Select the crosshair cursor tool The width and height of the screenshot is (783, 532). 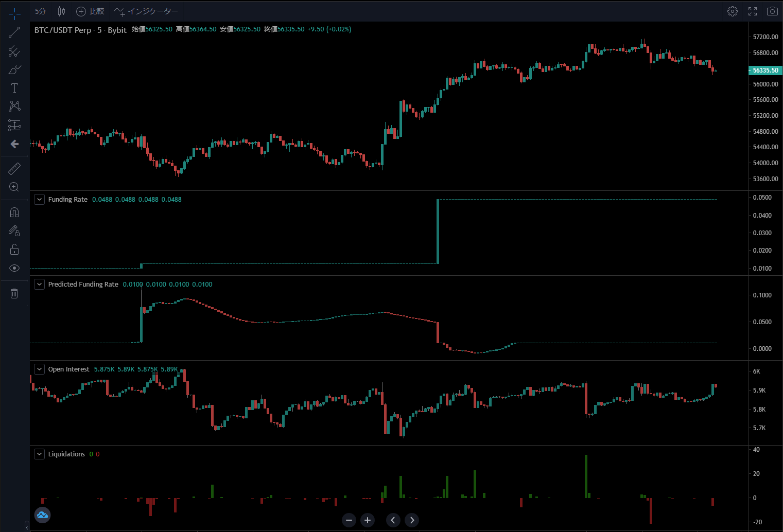tap(14, 14)
